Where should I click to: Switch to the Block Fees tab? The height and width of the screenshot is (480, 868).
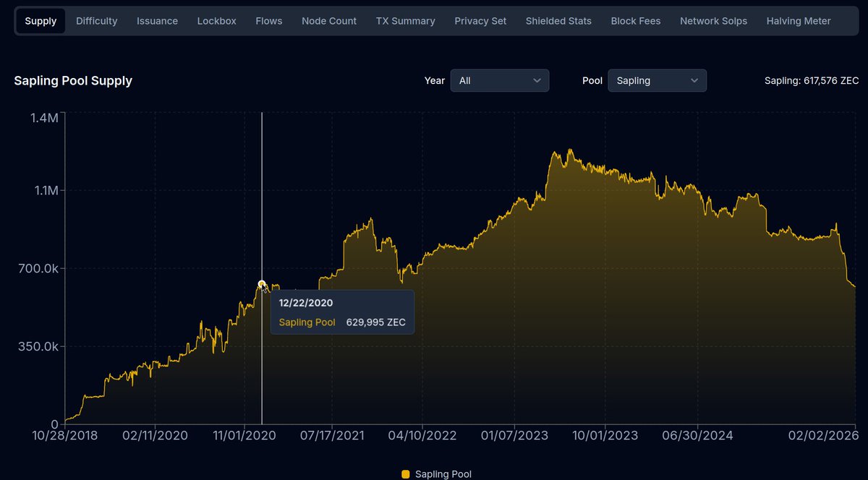point(636,21)
